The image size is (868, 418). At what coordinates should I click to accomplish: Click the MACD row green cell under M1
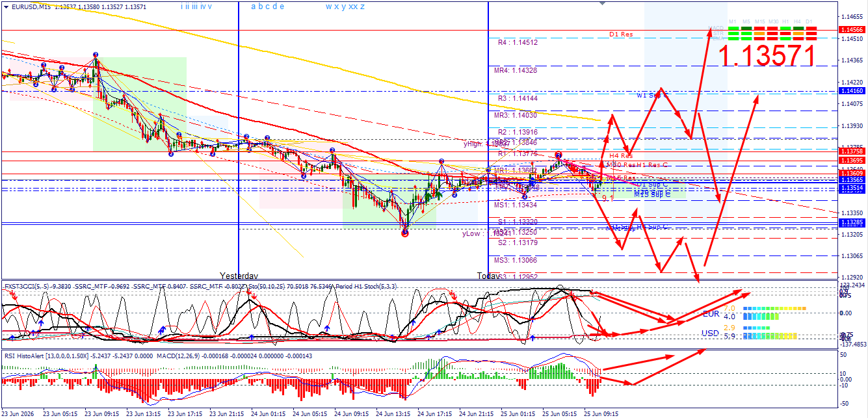point(733,29)
